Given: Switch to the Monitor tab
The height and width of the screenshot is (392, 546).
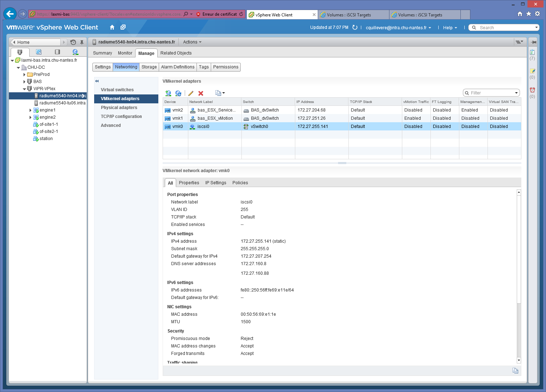Looking at the screenshot, I should tap(125, 53).
